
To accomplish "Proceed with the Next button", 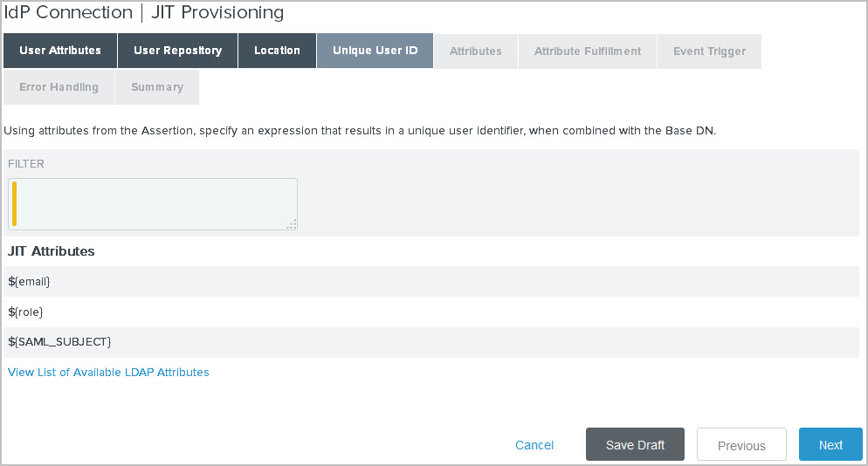I will click(x=830, y=445).
